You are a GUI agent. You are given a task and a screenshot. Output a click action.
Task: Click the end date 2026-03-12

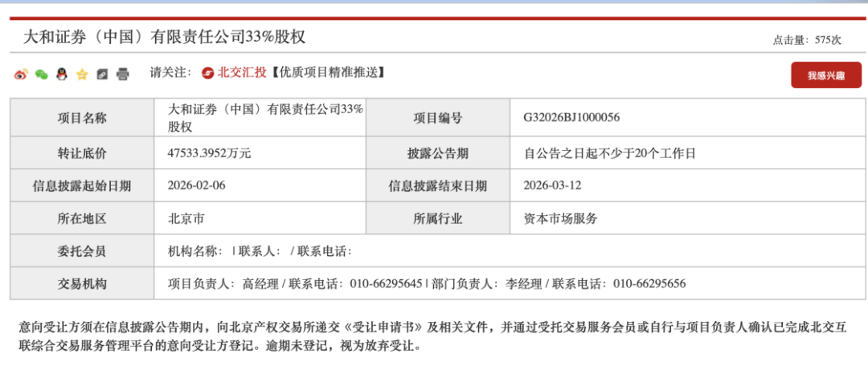click(x=551, y=185)
